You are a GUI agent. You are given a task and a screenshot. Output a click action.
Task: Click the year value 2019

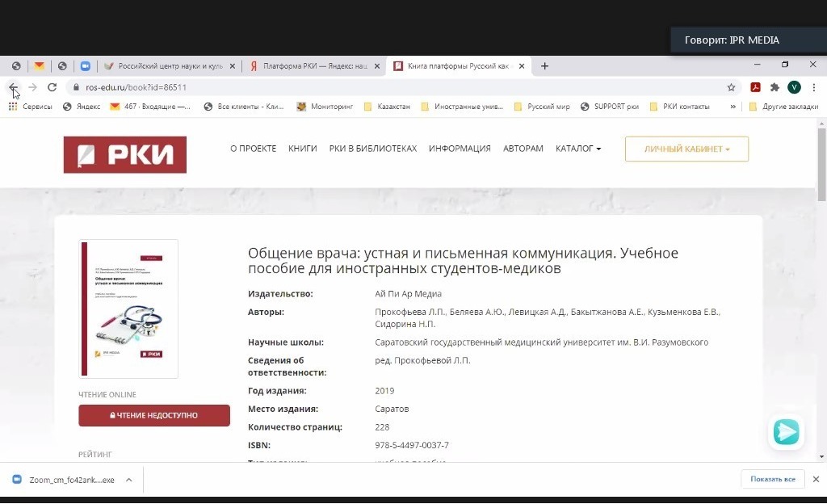pyautogui.click(x=384, y=391)
